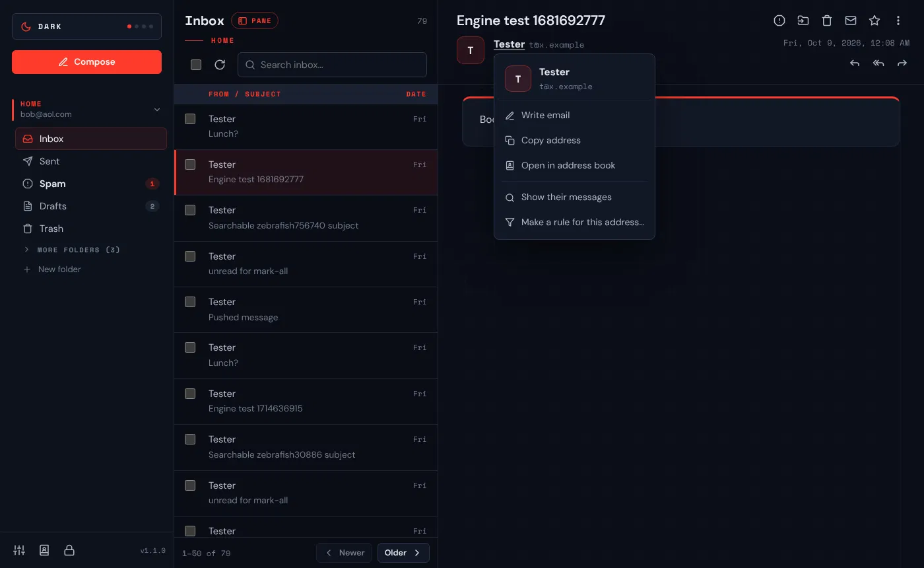
Task: Star the Engine test 1681692777 message
Action: pos(874,20)
